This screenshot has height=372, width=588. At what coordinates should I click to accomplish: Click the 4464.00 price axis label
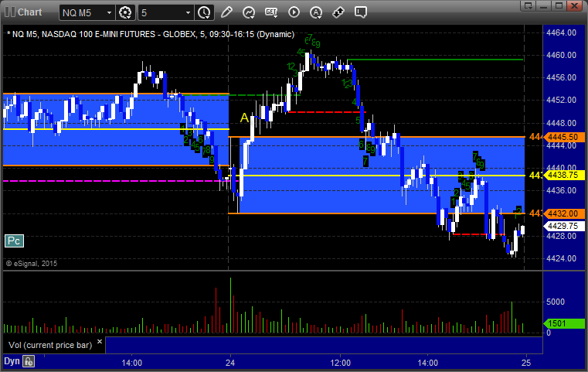pyautogui.click(x=562, y=32)
